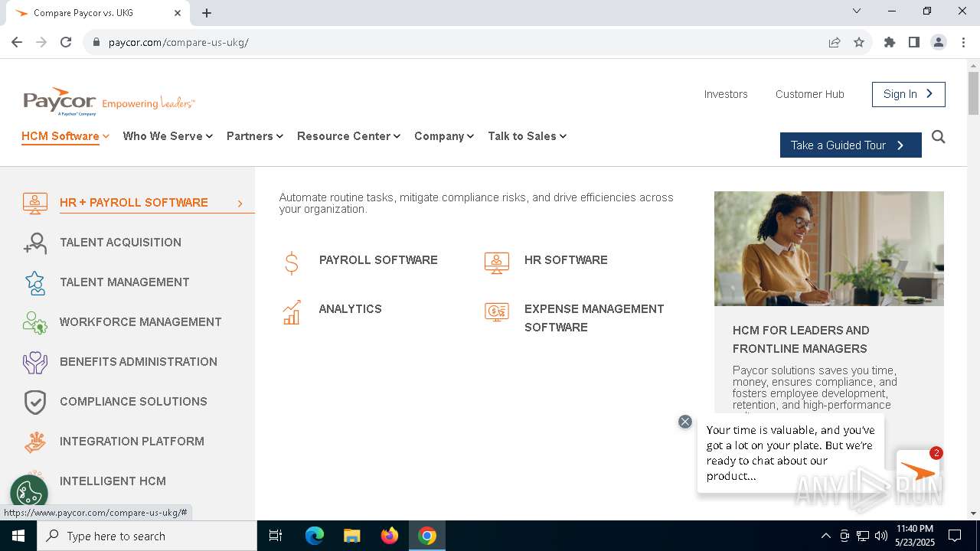Image resolution: width=980 pixels, height=551 pixels.
Task: Open Task View on taskbar
Action: [276, 536]
